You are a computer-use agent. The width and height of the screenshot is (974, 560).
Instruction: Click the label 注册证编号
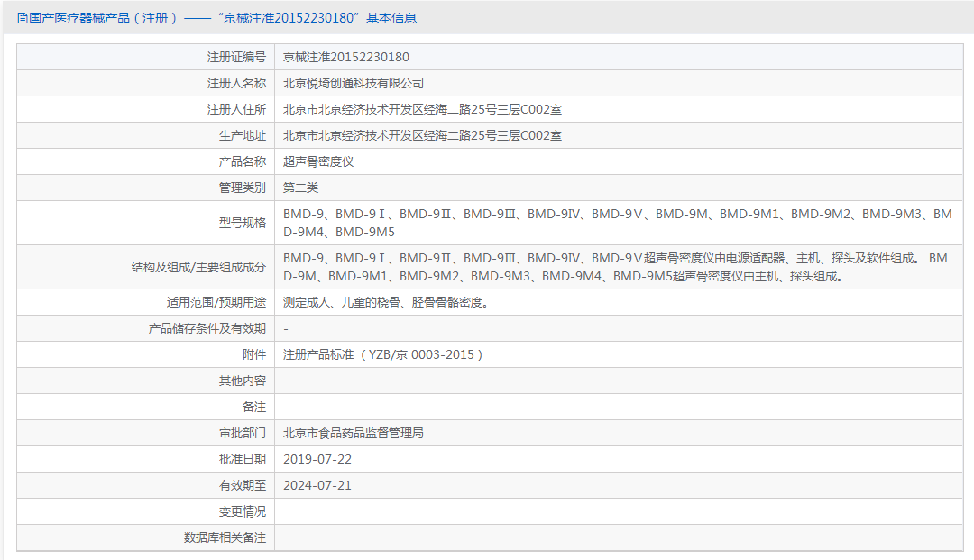coord(236,57)
